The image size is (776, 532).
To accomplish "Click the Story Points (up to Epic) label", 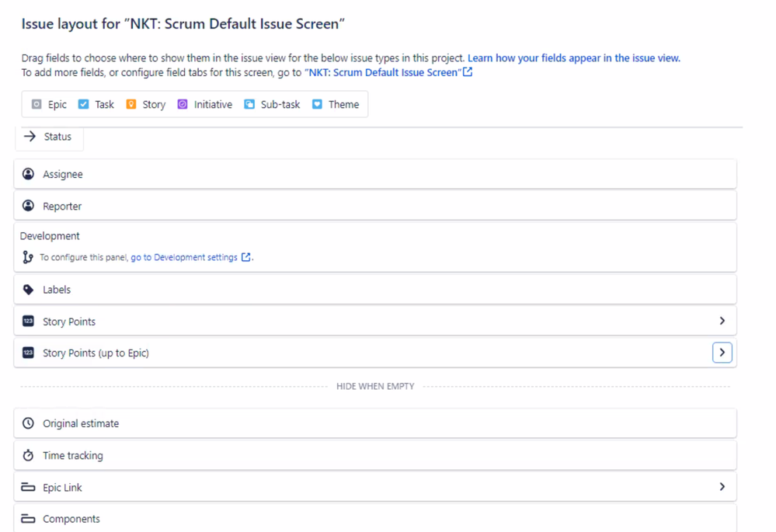I will click(96, 353).
